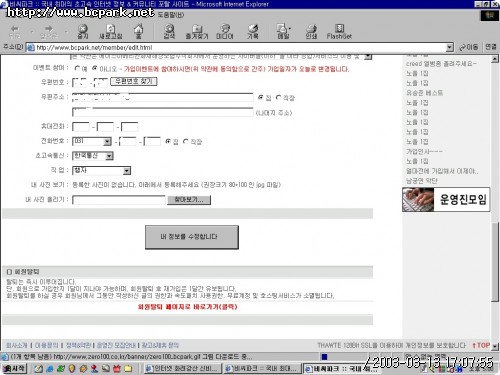Open dropdown arrow next to Back button

point(32,32)
